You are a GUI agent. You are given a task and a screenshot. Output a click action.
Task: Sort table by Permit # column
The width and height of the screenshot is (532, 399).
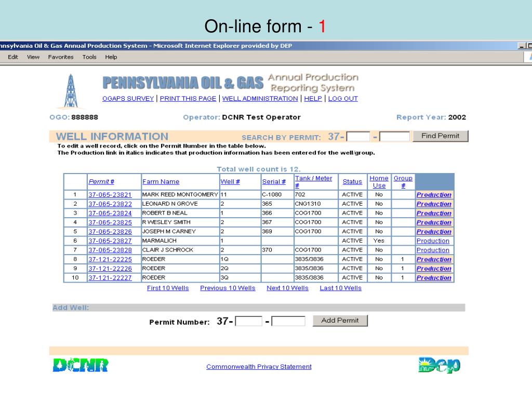[101, 181]
